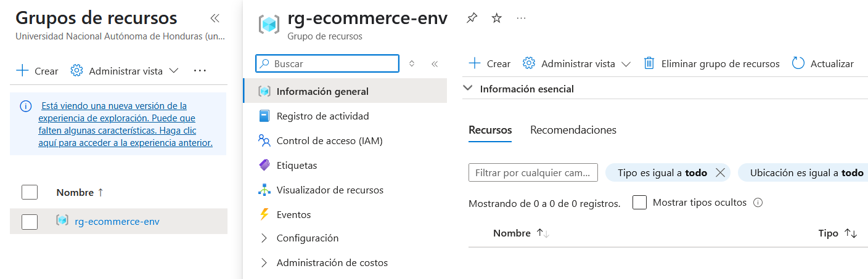Open the left panel more options ellipsis
The image size is (868, 279).
coord(200,71)
